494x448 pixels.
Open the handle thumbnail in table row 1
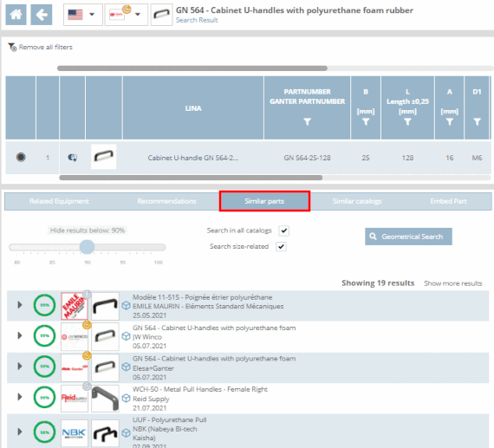[104, 157]
